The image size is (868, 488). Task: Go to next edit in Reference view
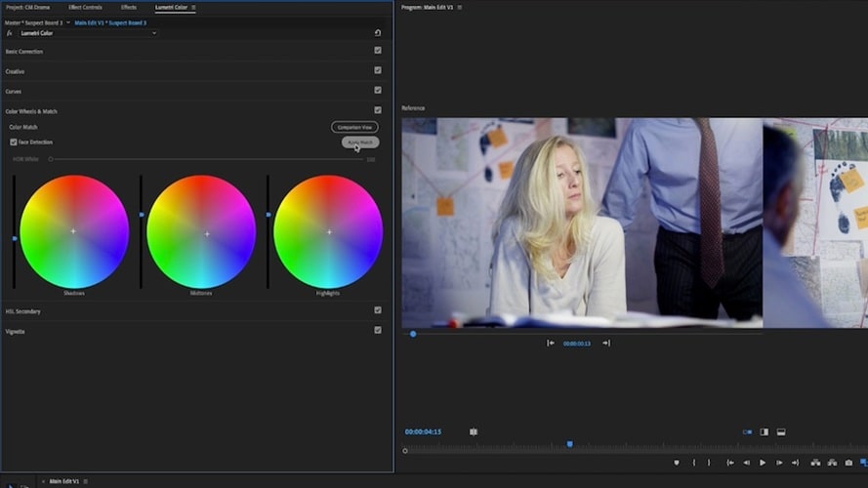pos(606,343)
